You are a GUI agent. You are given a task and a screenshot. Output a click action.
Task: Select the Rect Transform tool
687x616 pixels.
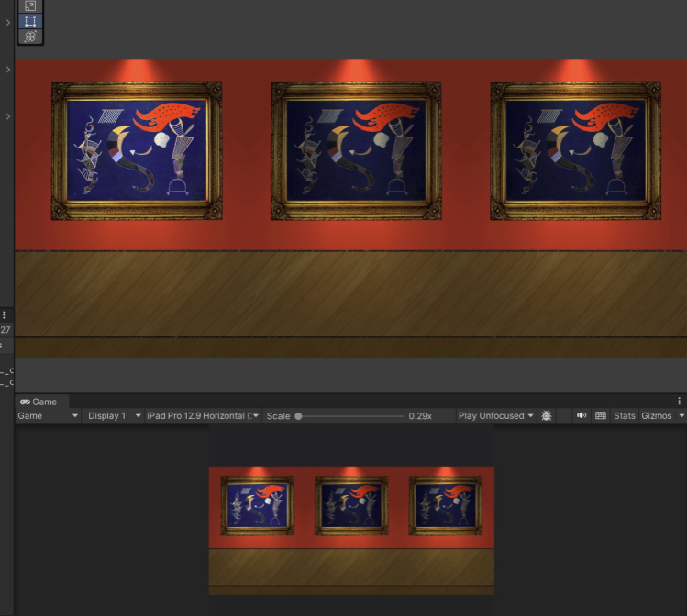click(x=30, y=21)
